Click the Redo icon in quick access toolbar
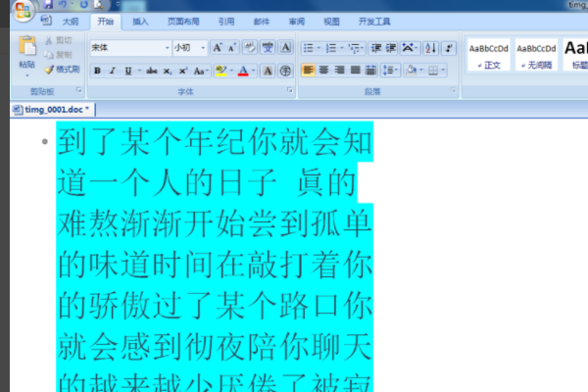Image resolution: width=588 pixels, height=392 pixels. pos(83,4)
